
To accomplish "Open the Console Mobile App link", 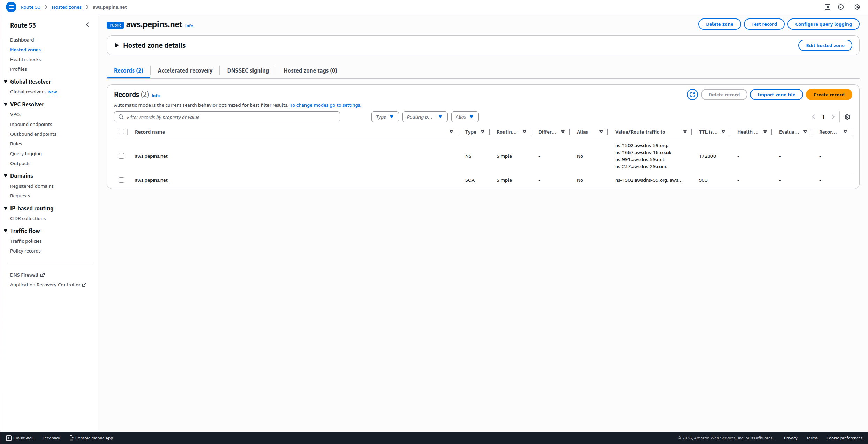I will pyautogui.click(x=91, y=438).
